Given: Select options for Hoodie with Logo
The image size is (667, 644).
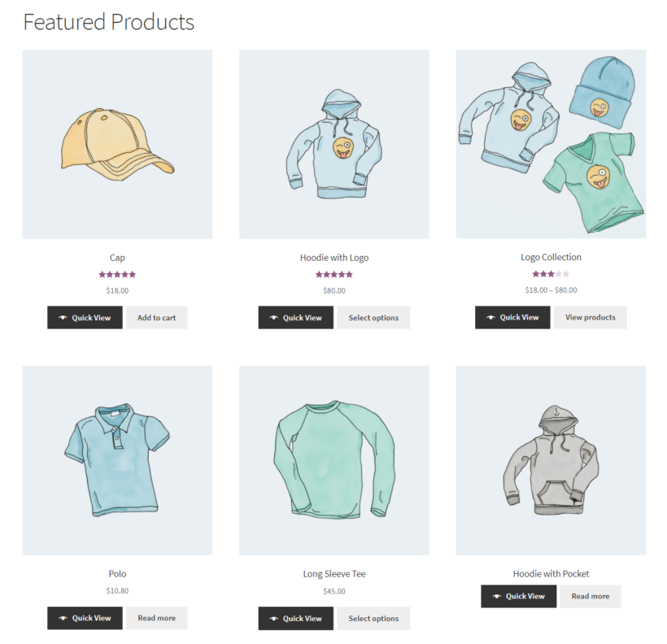Looking at the screenshot, I should click(373, 317).
